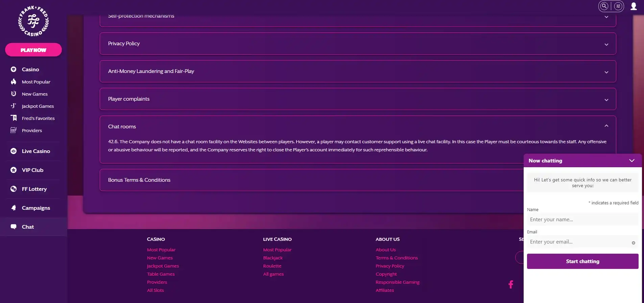
Task: Open Responsible Gaming footer link
Action: [397, 282]
